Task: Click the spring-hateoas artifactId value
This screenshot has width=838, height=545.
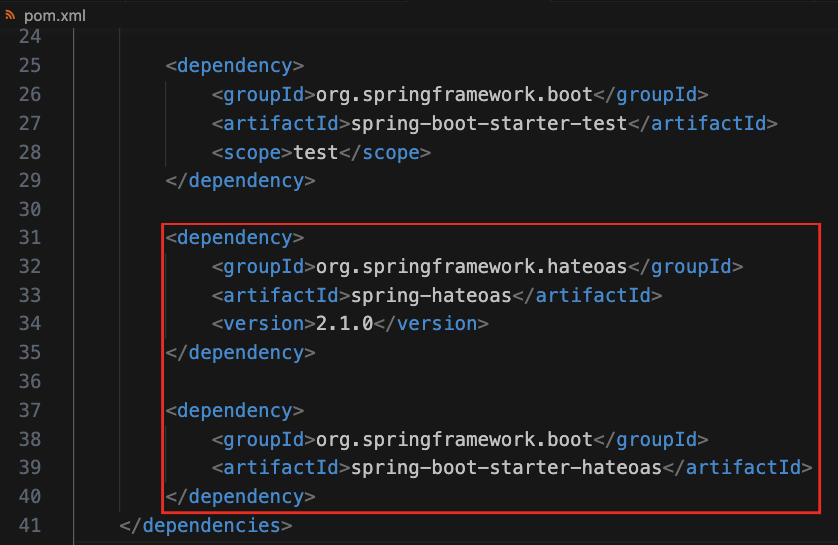Action: [x=431, y=295]
